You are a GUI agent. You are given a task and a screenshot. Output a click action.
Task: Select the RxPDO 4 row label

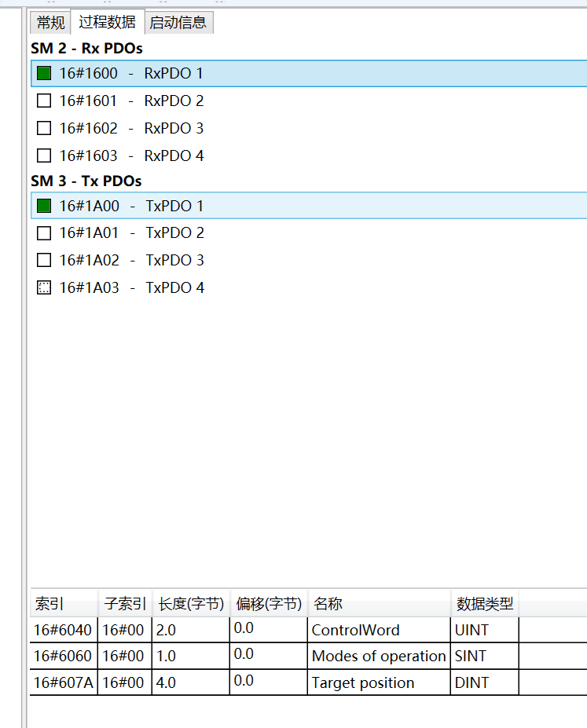point(174,155)
